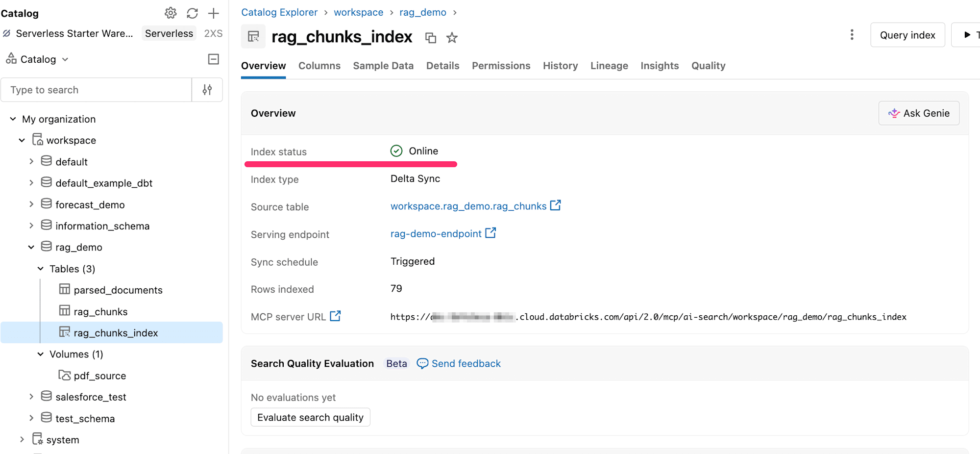Add new catalog item with plus icon

click(x=214, y=13)
